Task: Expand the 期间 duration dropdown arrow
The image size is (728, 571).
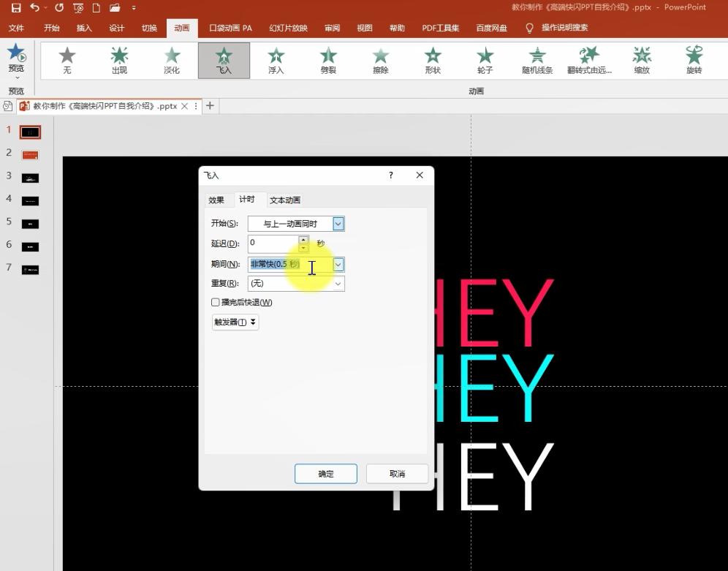Action: coord(338,264)
